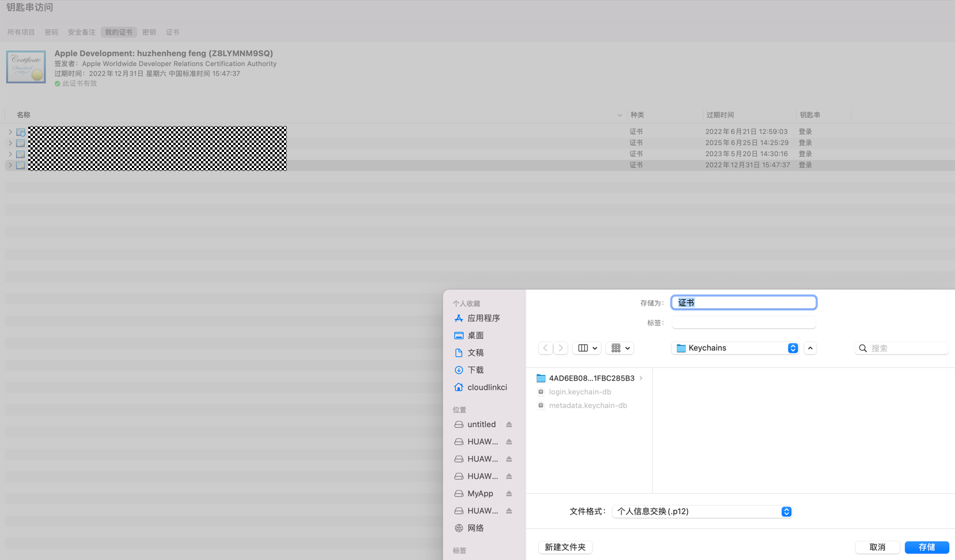Click 新建文件夹 button
955x560 pixels.
coord(565,547)
